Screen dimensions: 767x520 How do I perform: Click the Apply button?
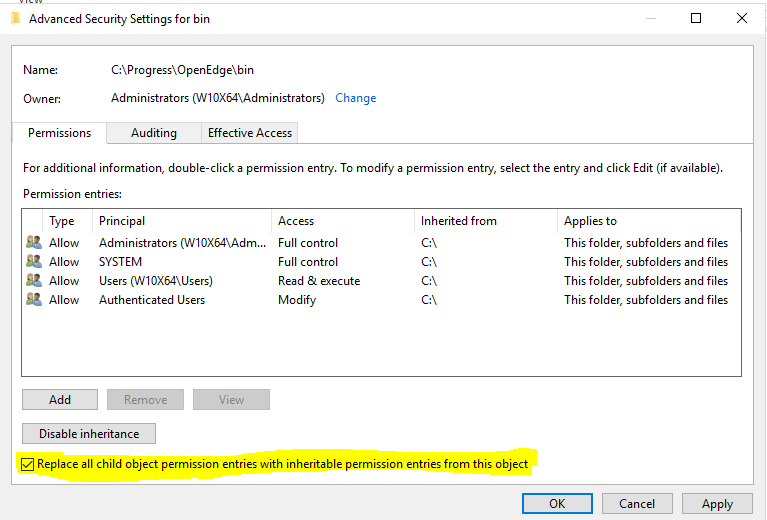pyautogui.click(x=717, y=504)
